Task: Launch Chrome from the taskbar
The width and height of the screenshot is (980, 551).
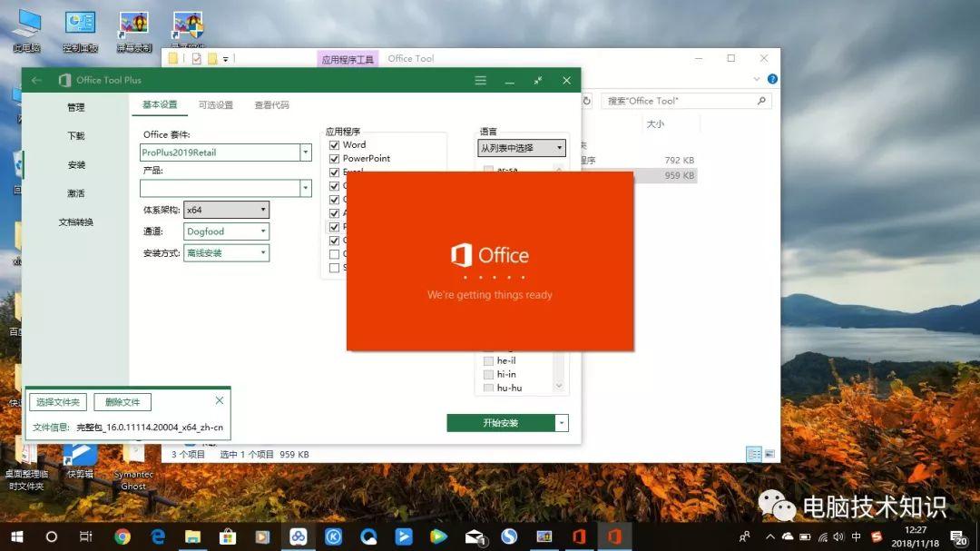Action: click(122, 536)
